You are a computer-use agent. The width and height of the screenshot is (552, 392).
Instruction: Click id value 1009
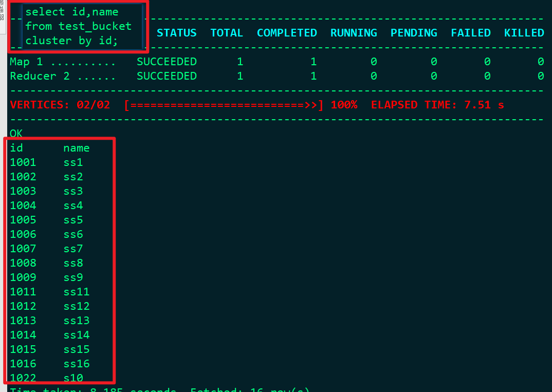click(x=23, y=277)
